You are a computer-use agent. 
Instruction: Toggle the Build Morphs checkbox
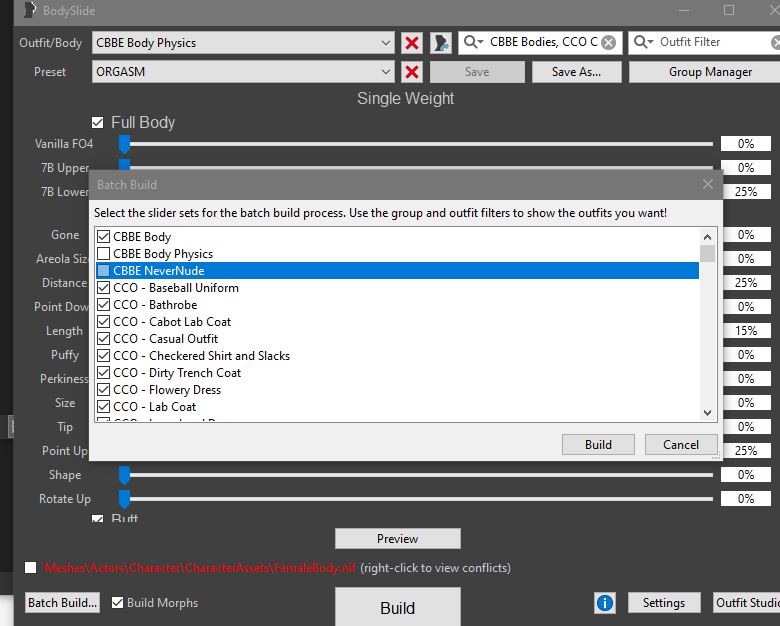[x=118, y=603]
